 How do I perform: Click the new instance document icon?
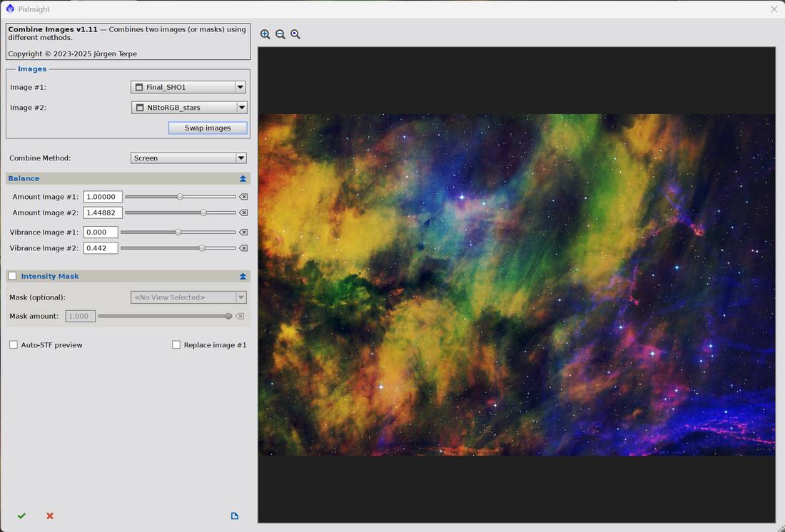[235, 516]
